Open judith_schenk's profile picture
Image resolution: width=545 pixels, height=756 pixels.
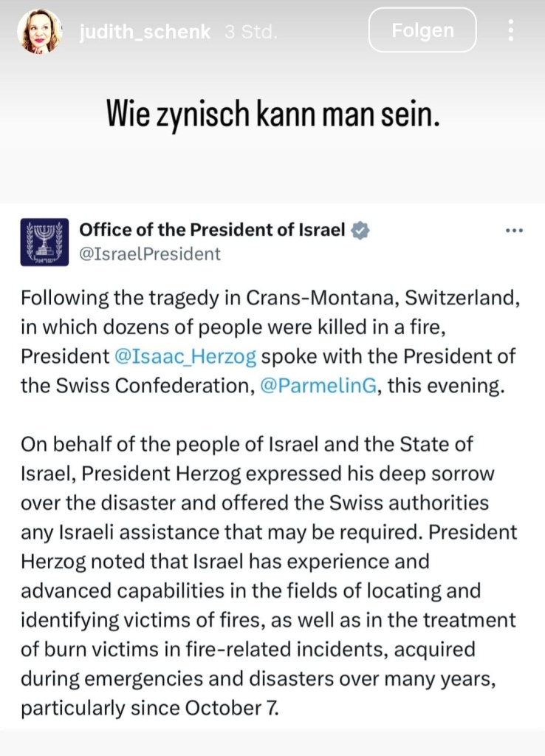tap(41, 32)
